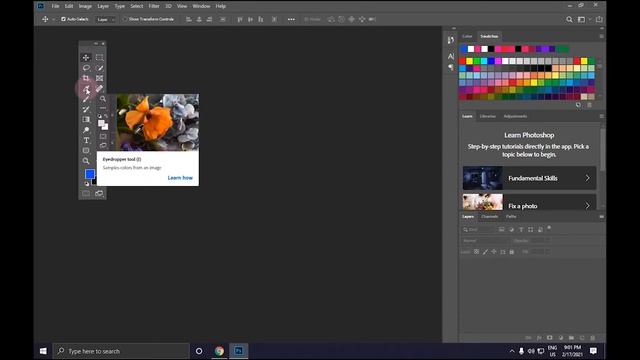640x360 pixels.
Task: Toggle the lock image pixels brush icon
Action: pyautogui.click(x=485, y=252)
